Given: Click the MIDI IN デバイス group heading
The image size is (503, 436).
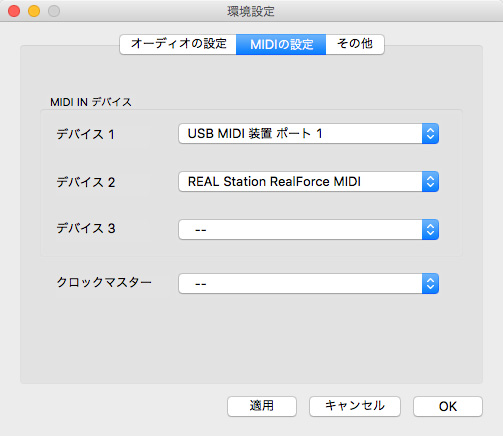Looking at the screenshot, I should 91,102.
